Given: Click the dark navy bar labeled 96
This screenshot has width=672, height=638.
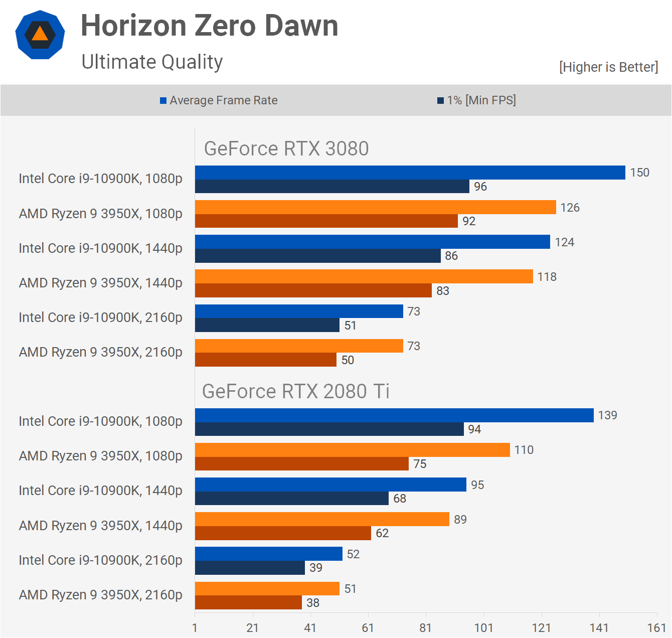Looking at the screenshot, I should pyautogui.click(x=332, y=187).
